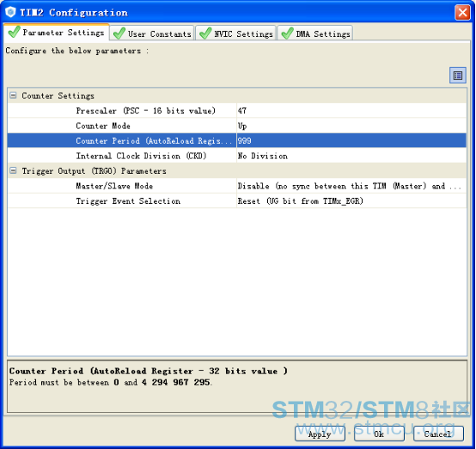Collapse the Counter Settings group

pyautogui.click(x=13, y=95)
